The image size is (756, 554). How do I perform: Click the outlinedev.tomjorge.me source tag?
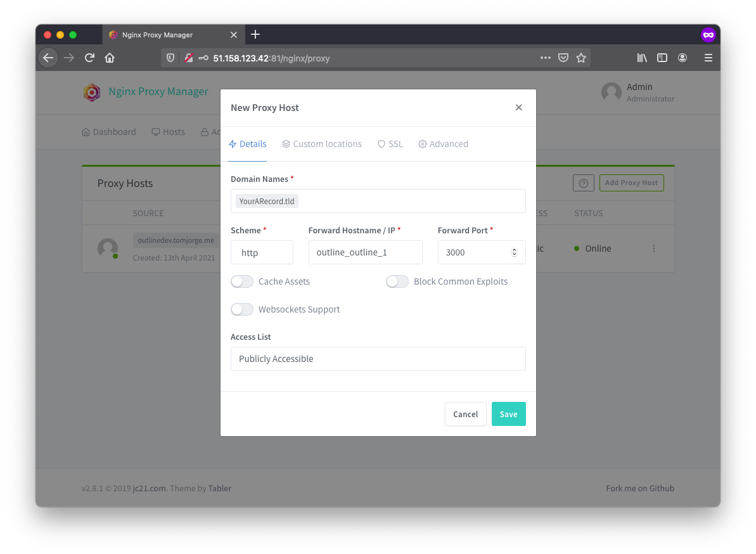point(176,241)
